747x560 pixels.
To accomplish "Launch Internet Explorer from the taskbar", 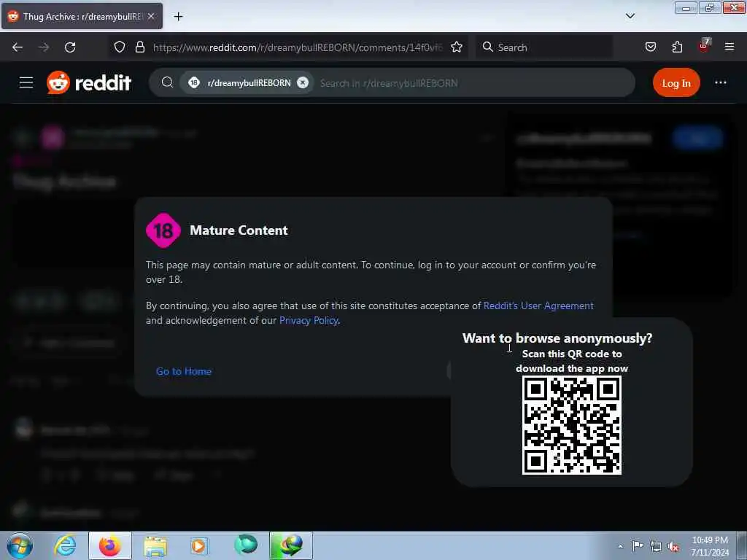I will tap(65, 545).
